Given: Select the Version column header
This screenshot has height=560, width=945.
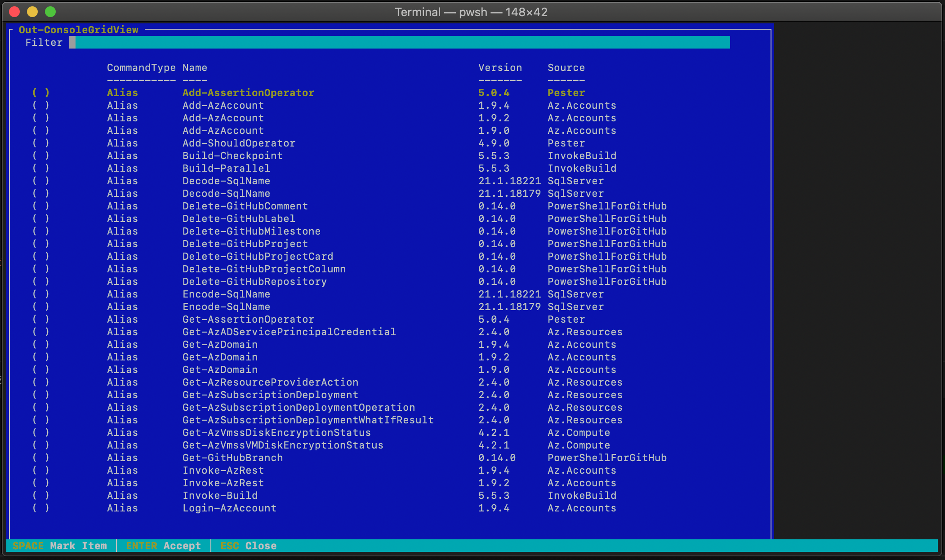Looking at the screenshot, I should 499,67.
